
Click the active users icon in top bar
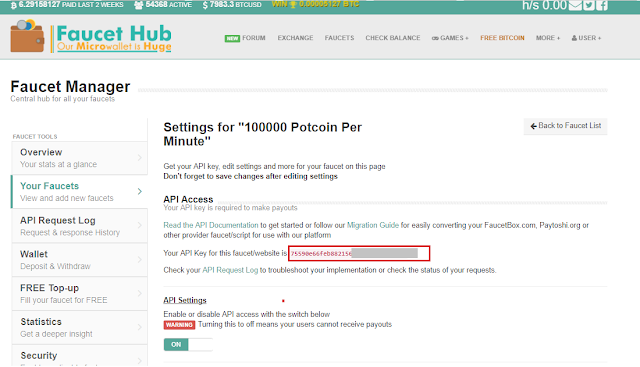[x=139, y=5]
